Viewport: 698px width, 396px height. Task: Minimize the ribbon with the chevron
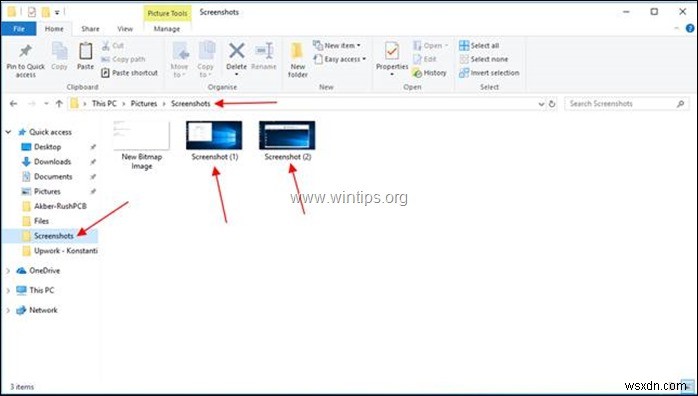(x=677, y=28)
